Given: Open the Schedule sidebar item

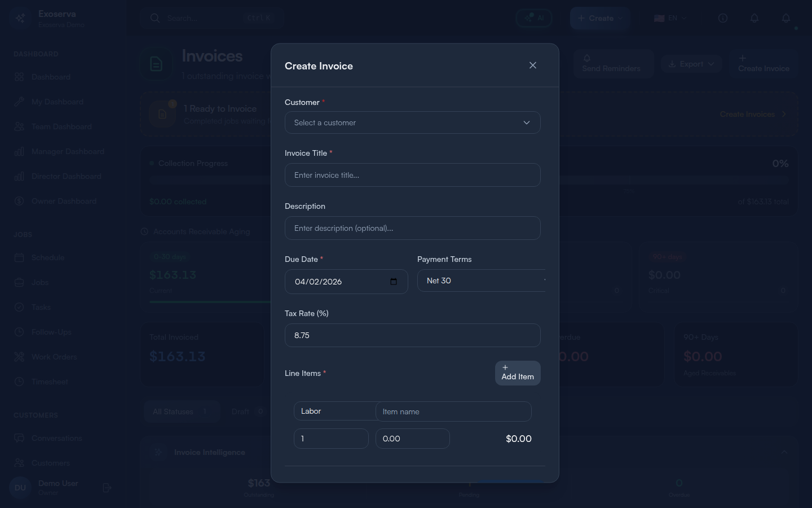Looking at the screenshot, I should tap(48, 257).
